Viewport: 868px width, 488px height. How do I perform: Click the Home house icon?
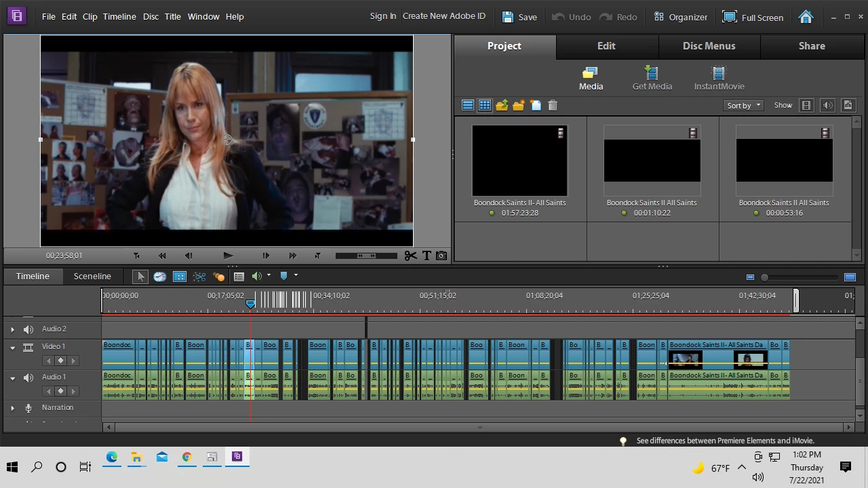point(806,17)
